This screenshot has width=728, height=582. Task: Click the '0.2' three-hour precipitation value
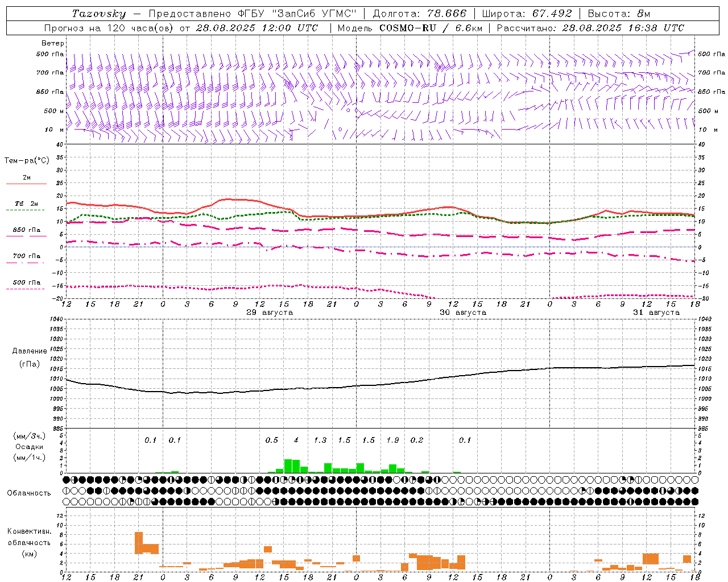pos(417,440)
